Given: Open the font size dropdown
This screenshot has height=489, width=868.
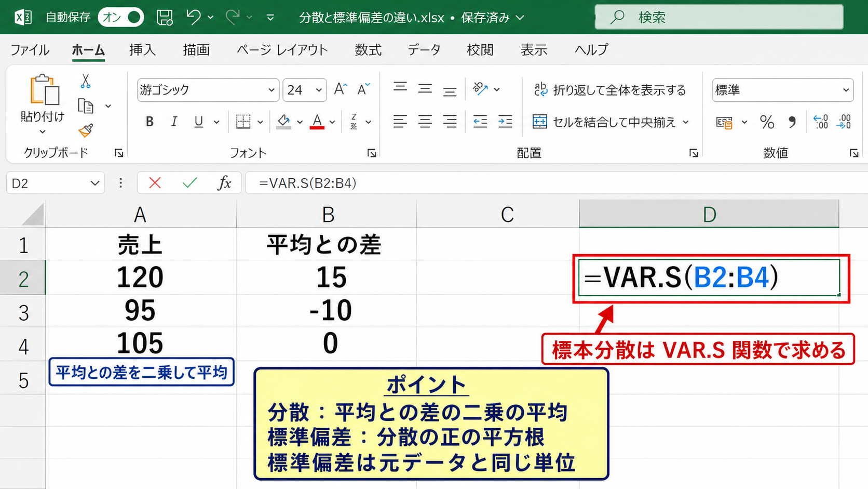Looking at the screenshot, I should (319, 90).
